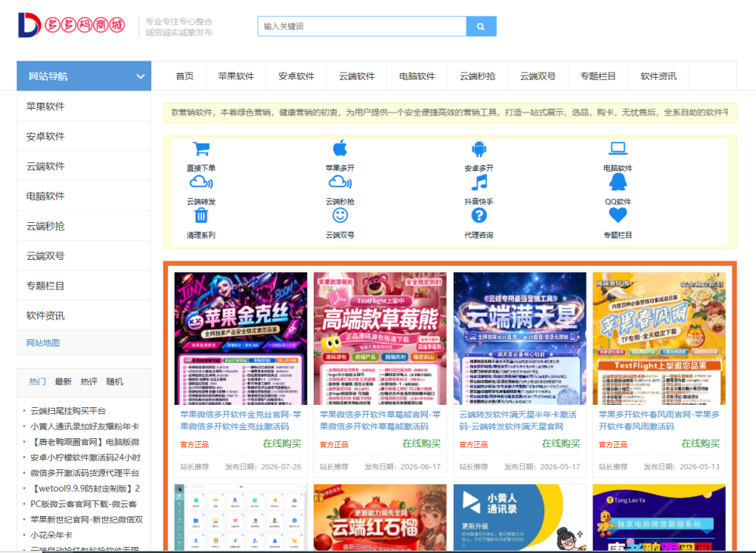Open the 高端款草莓熊 product thumbnail

tap(380, 338)
